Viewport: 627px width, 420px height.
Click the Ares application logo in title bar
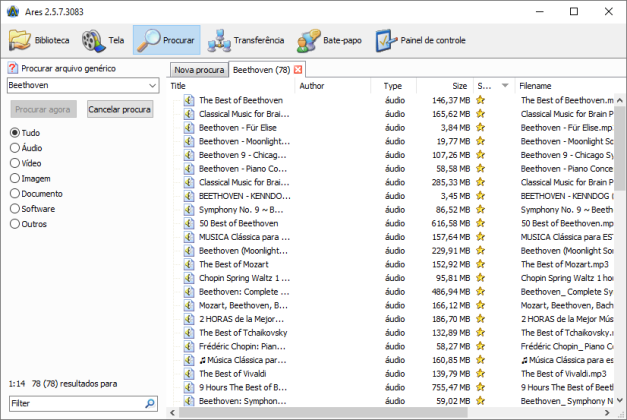(13, 12)
